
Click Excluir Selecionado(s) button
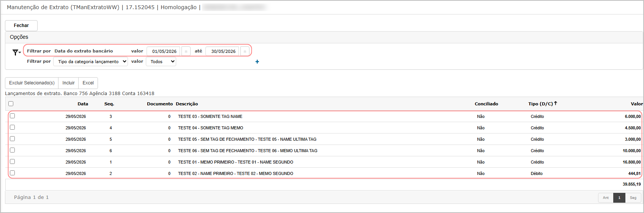[32, 83]
